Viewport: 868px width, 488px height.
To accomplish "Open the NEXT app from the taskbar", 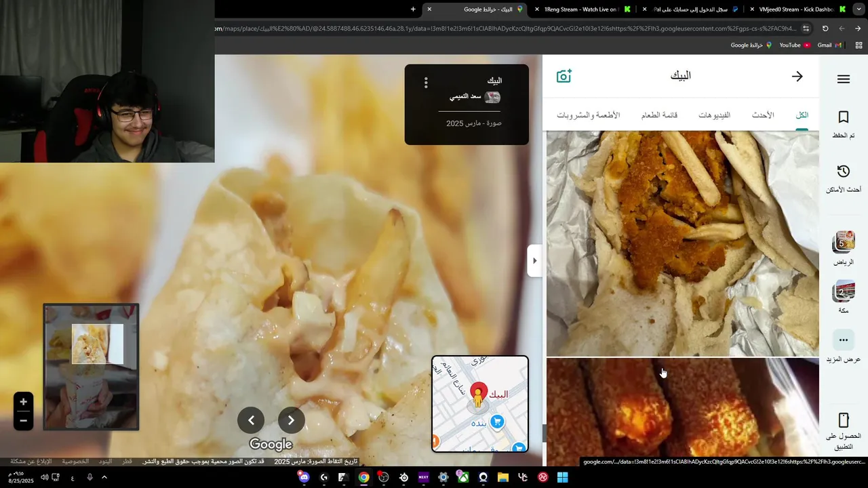I will [x=423, y=477].
